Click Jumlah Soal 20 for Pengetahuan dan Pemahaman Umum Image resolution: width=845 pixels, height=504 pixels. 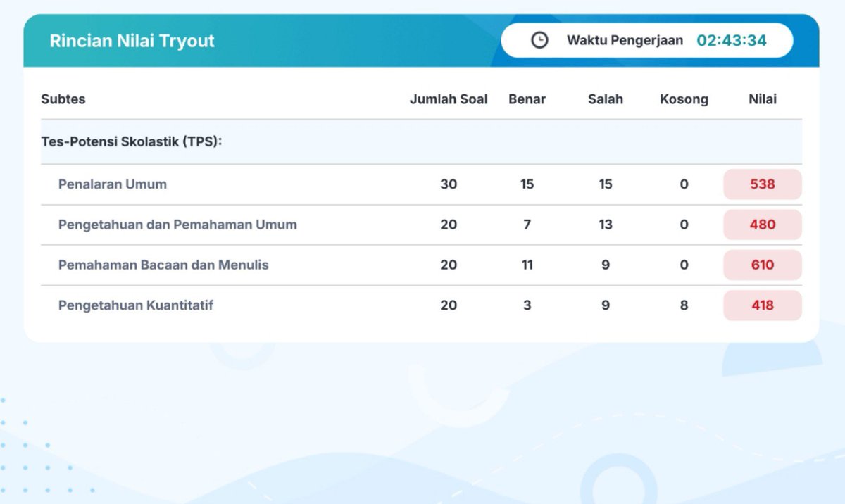[449, 225]
